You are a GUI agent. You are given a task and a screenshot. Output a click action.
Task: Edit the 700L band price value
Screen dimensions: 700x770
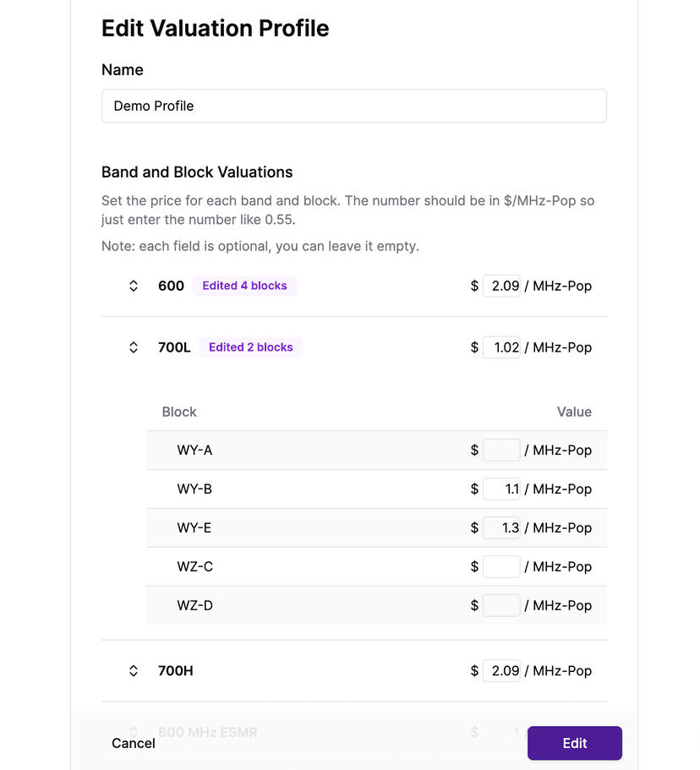(x=501, y=347)
